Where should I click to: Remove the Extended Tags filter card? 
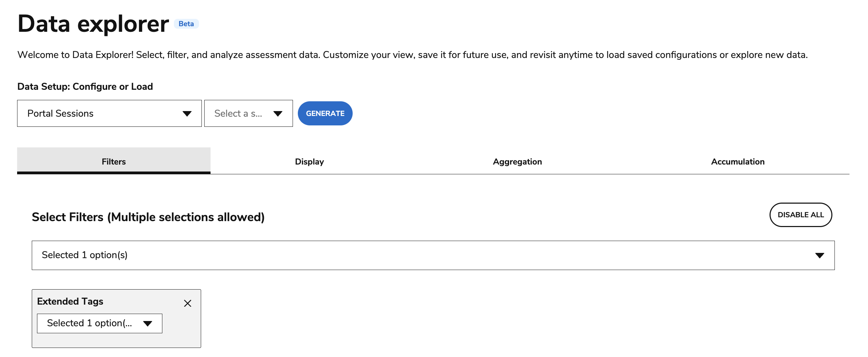tap(187, 303)
